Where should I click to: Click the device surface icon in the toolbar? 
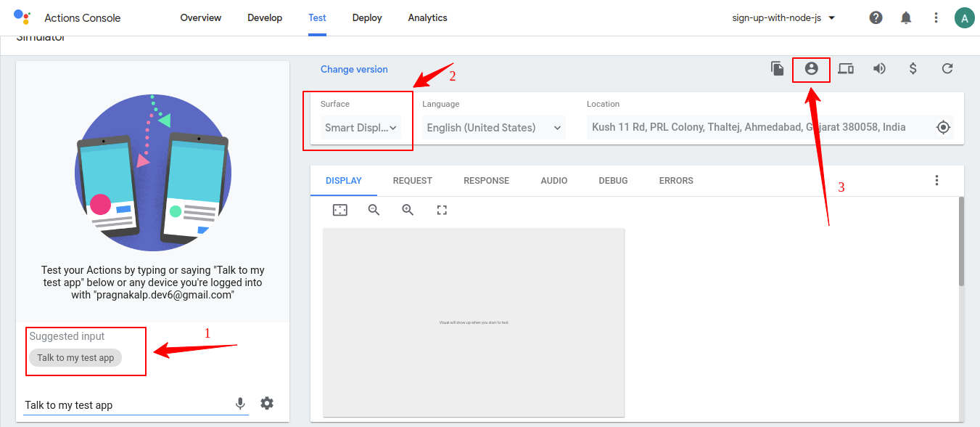pyautogui.click(x=845, y=68)
